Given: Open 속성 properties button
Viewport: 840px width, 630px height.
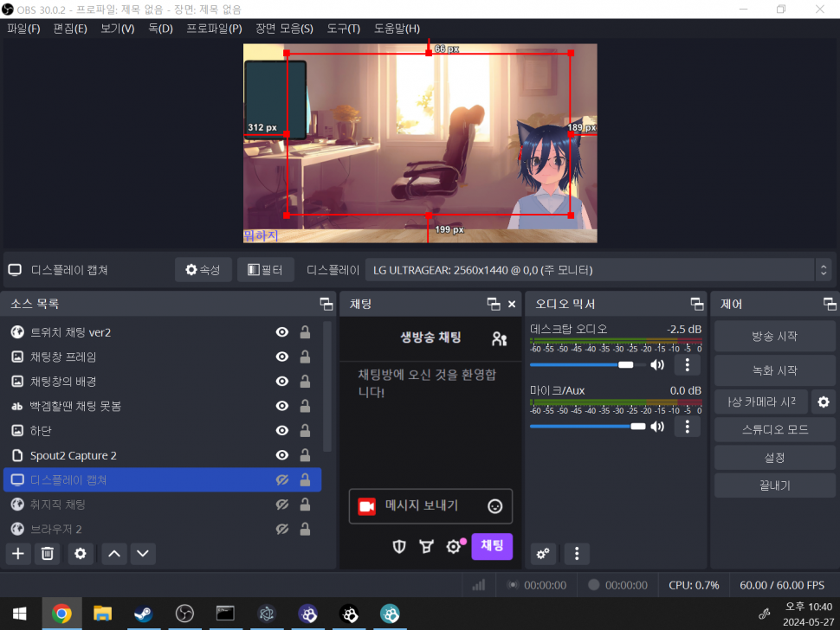Looking at the screenshot, I should [x=203, y=270].
